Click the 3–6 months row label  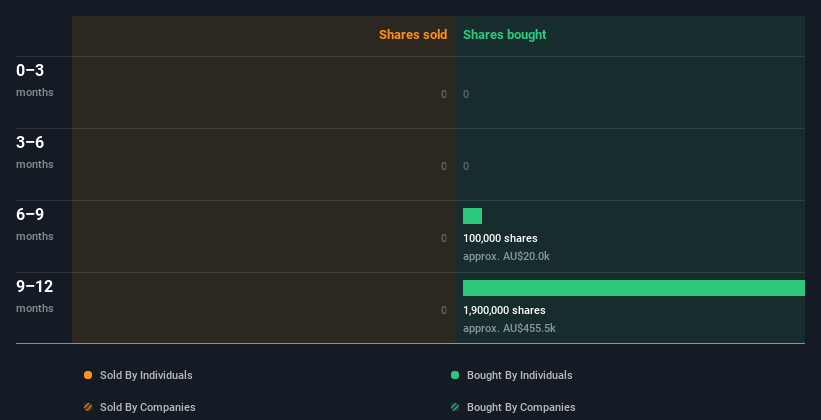tap(35, 152)
